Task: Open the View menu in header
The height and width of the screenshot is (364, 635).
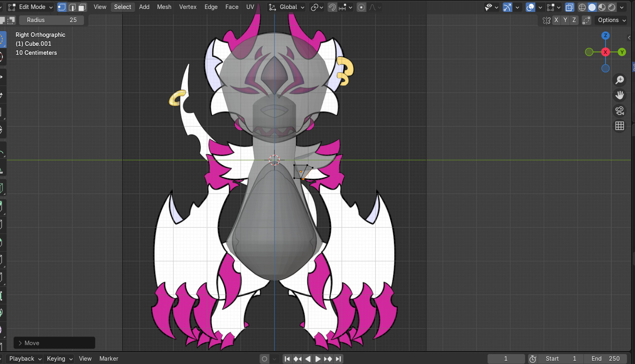Action: [x=100, y=7]
